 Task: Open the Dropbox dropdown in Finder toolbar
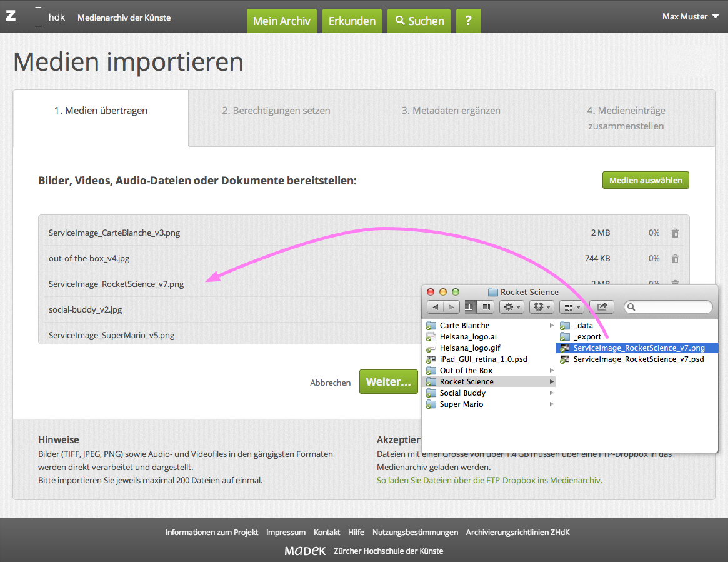click(541, 307)
